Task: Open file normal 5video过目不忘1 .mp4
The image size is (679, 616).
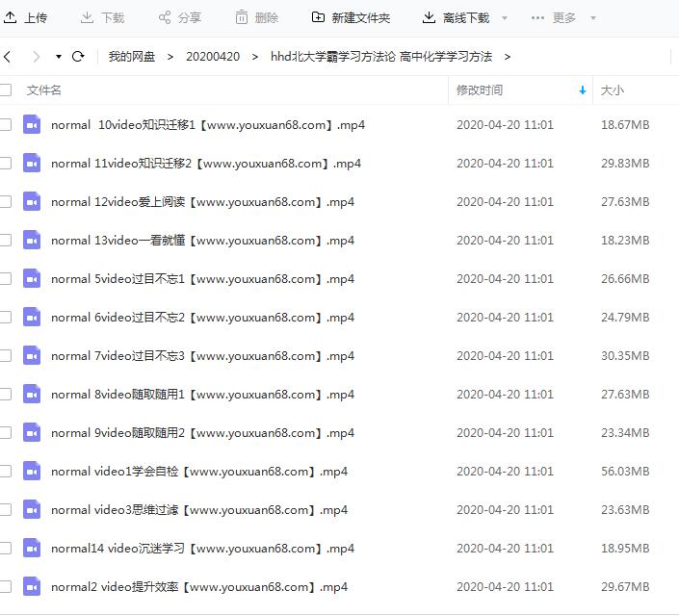Action: [202, 279]
